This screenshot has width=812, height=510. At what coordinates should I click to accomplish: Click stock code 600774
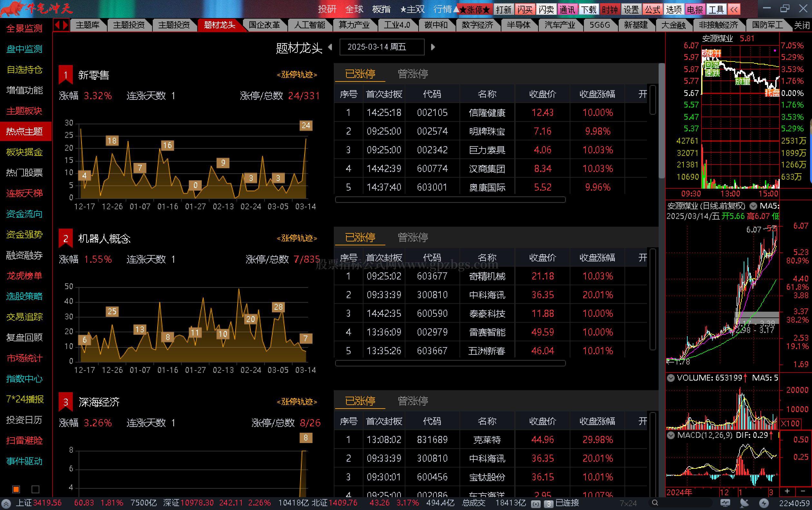pyautogui.click(x=432, y=168)
